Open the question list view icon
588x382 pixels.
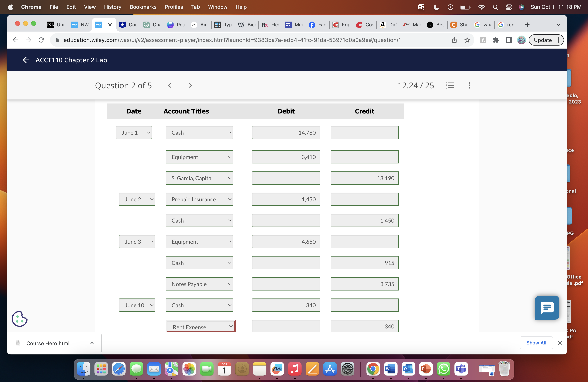click(450, 85)
